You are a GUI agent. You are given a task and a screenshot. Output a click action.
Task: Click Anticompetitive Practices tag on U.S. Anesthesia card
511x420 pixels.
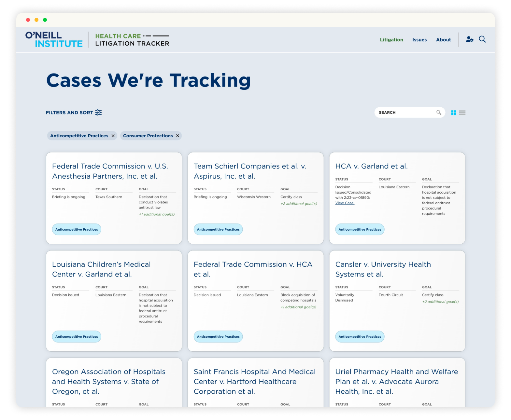pyautogui.click(x=77, y=229)
